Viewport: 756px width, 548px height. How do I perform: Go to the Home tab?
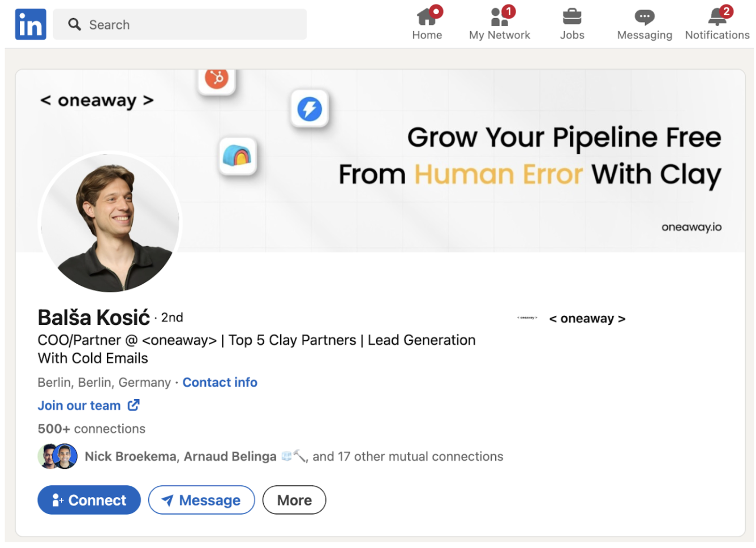coord(427,23)
